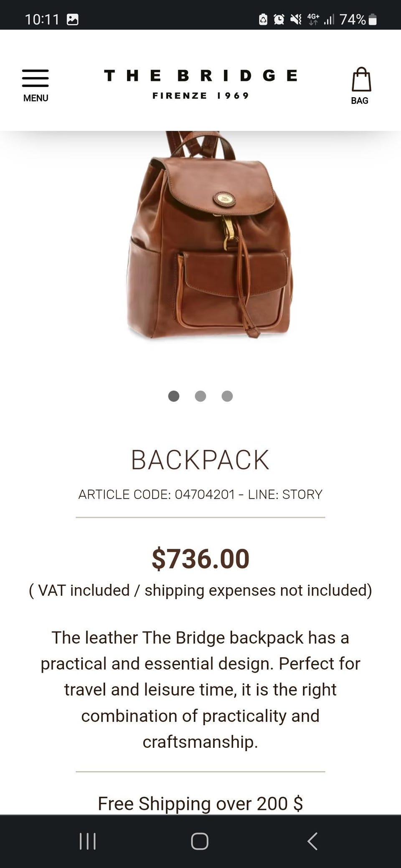Select the third carousel dot
Screen dimensions: 401x868
pyautogui.click(x=227, y=396)
